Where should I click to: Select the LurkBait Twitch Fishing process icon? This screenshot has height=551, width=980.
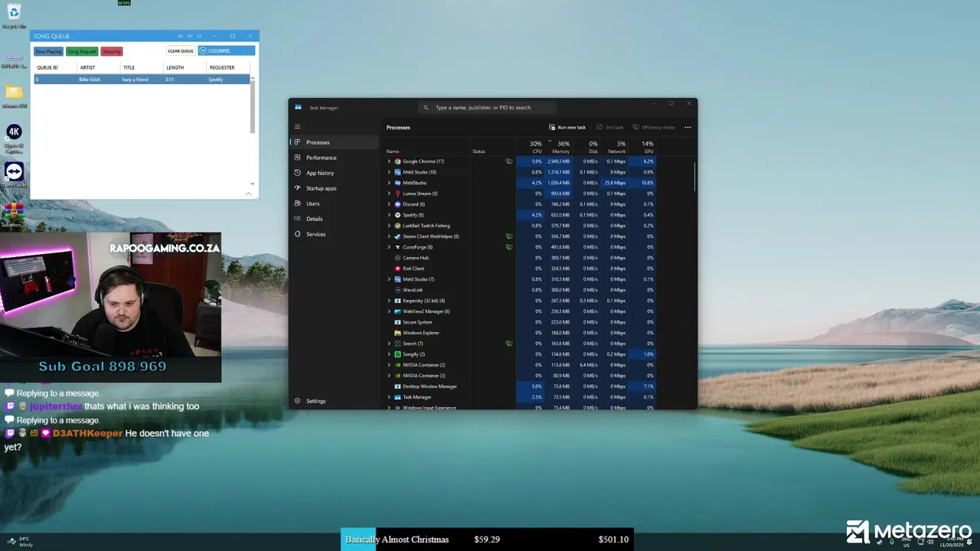point(397,226)
